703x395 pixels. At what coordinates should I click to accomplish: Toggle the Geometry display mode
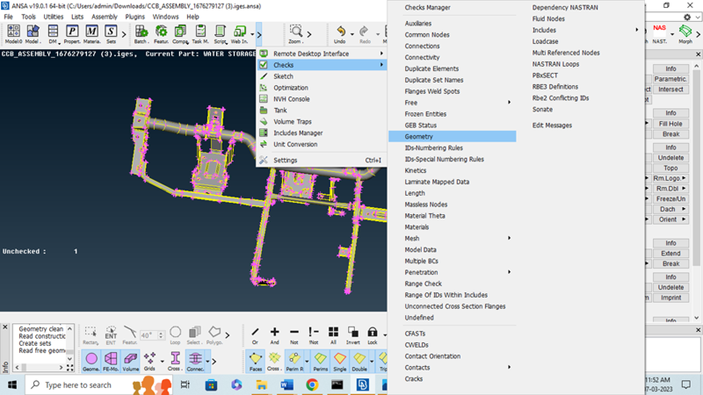tap(91, 361)
